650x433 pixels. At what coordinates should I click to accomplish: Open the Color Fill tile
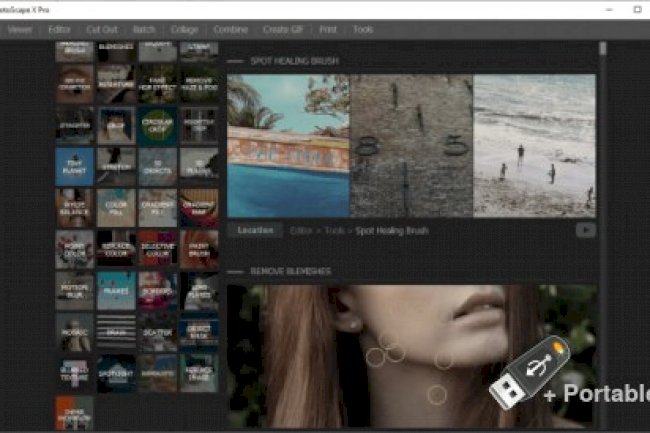[x=116, y=208]
